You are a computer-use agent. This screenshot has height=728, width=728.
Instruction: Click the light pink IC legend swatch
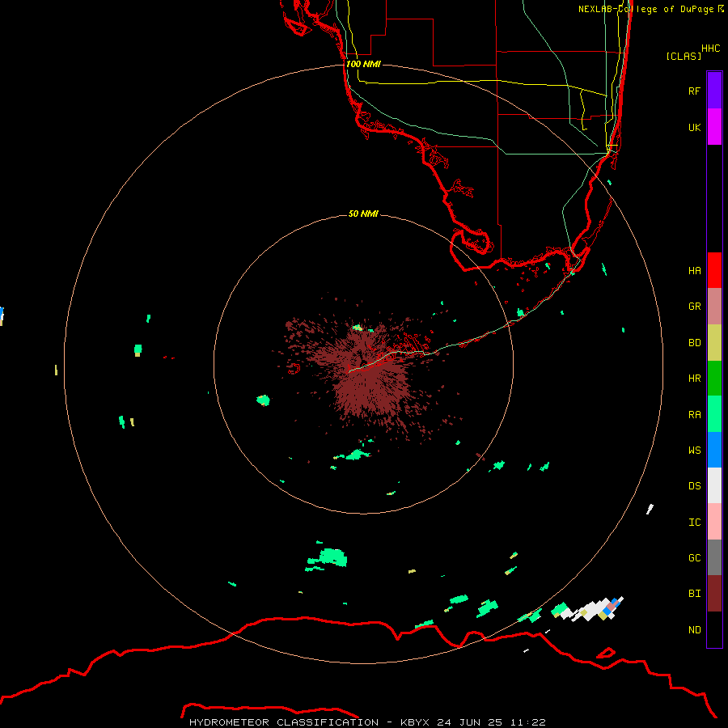[714, 522]
